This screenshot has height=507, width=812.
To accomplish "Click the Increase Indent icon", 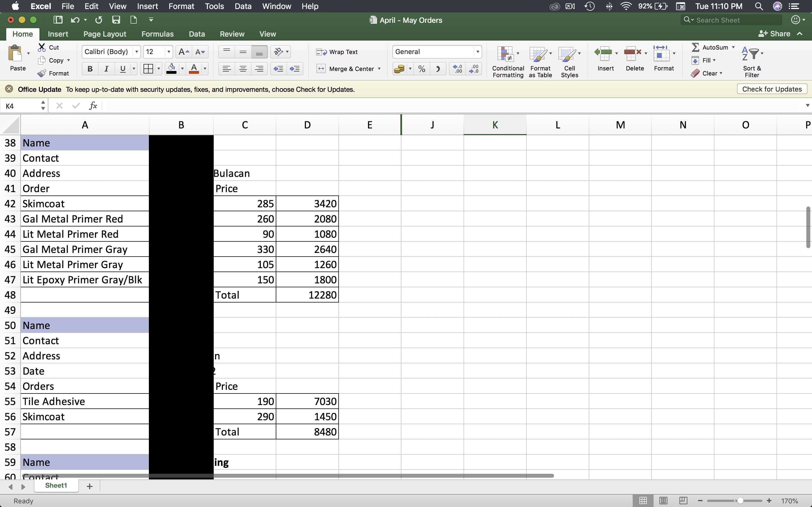I will pyautogui.click(x=295, y=69).
